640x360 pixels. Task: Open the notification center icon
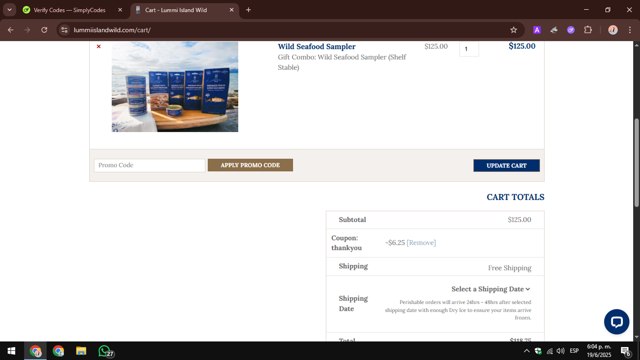pos(626,351)
